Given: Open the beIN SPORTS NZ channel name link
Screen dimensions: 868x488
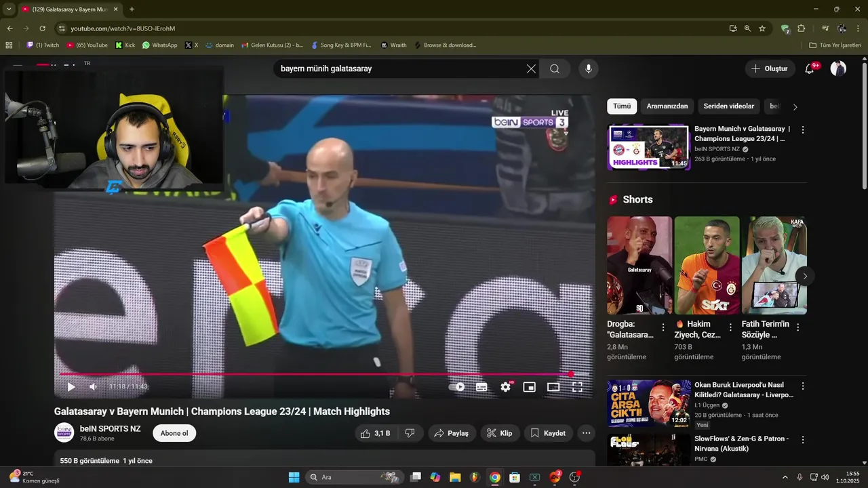Looking at the screenshot, I should click(x=111, y=428).
